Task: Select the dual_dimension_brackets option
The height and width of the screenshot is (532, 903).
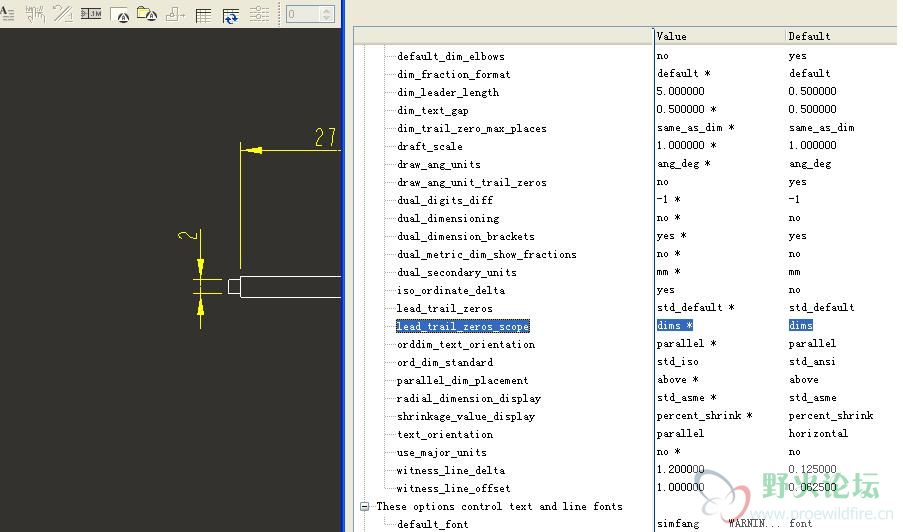Action: pos(466,236)
